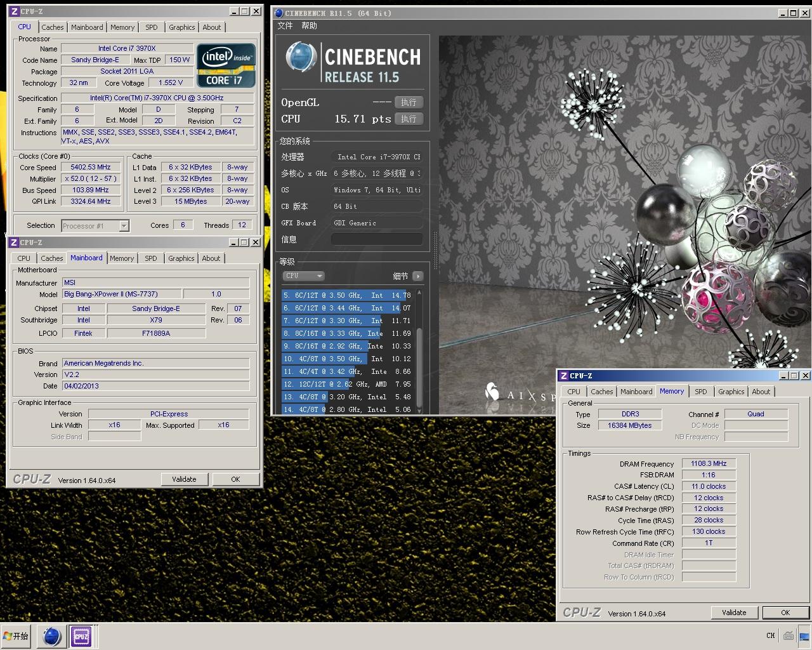Run the OpenGL test with 执行 button

tap(409, 102)
